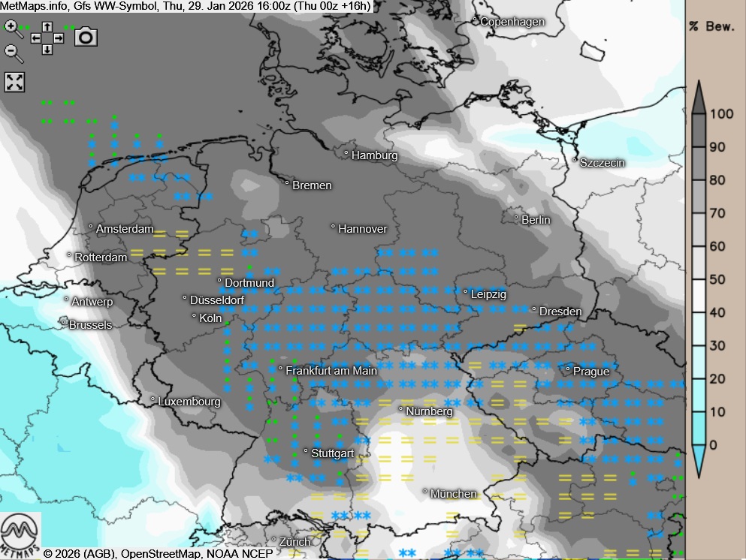The height and width of the screenshot is (560, 746).
Task: Pan the map down with arrow button
Action: tap(47, 50)
